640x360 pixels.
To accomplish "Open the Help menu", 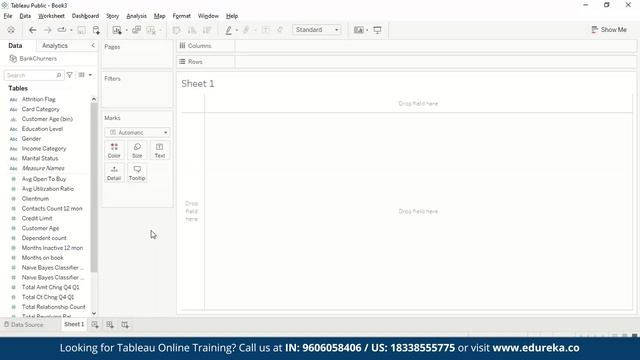I will (x=232, y=16).
